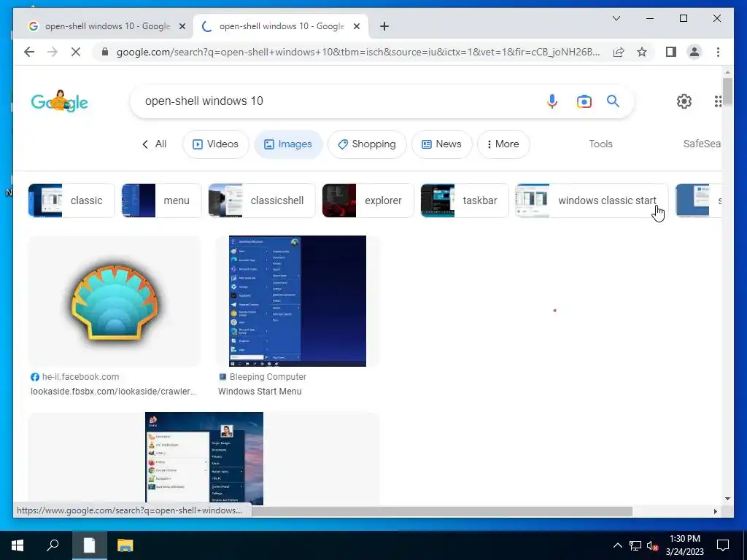
Task: Switch to Shopping results
Action: [367, 144]
